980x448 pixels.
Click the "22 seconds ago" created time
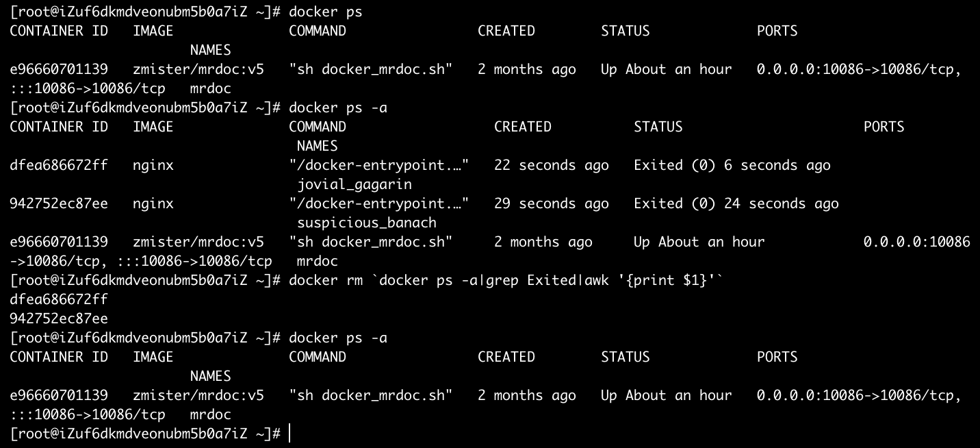(x=551, y=165)
